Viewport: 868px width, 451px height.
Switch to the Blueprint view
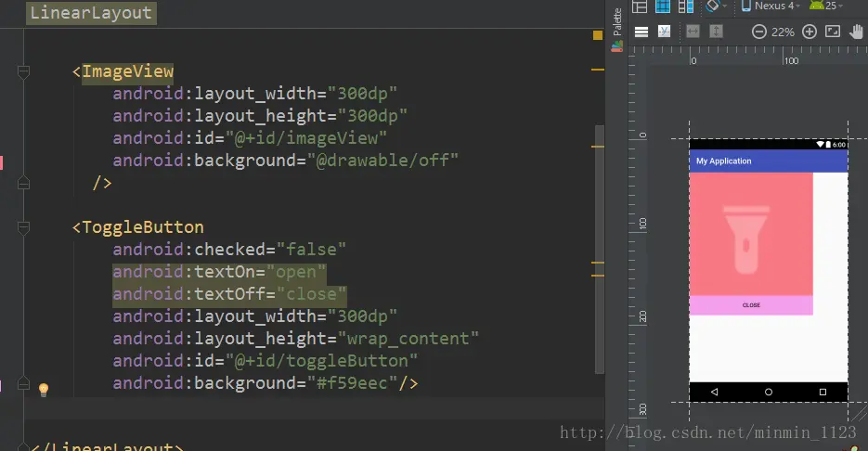(x=663, y=6)
